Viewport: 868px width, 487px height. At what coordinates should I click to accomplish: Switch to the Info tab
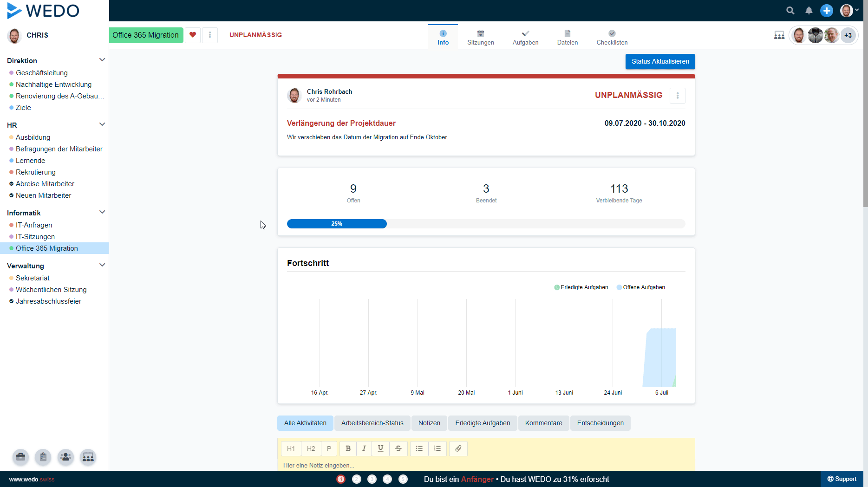coord(443,37)
